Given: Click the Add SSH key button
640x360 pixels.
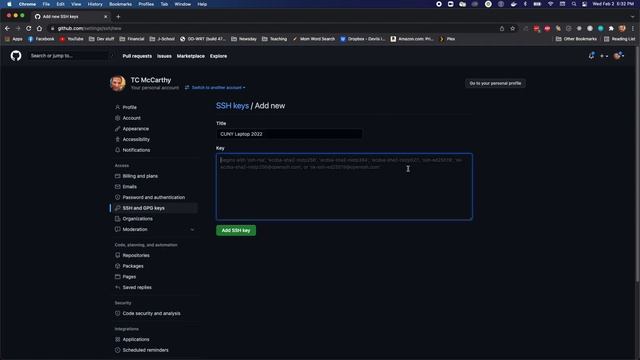Looking at the screenshot, I should [236, 230].
